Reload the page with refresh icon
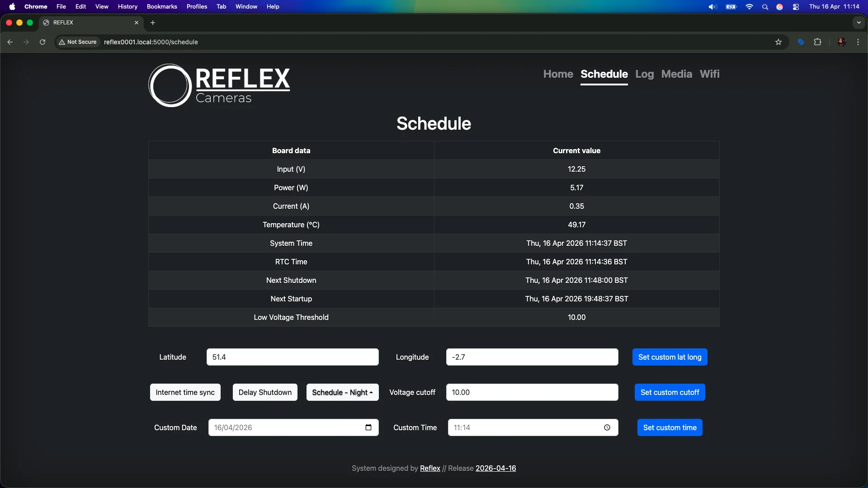The image size is (868, 488). 42,42
